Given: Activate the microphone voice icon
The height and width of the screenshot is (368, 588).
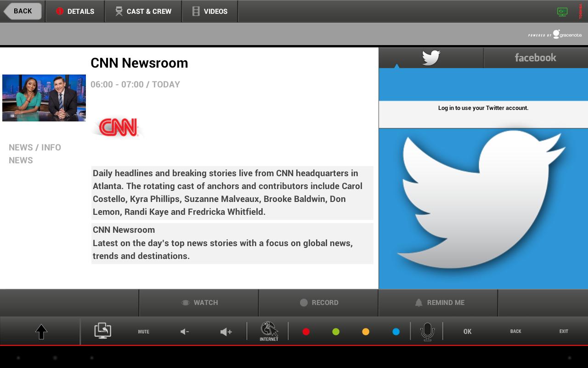Looking at the screenshot, I should tap(427, 332).
